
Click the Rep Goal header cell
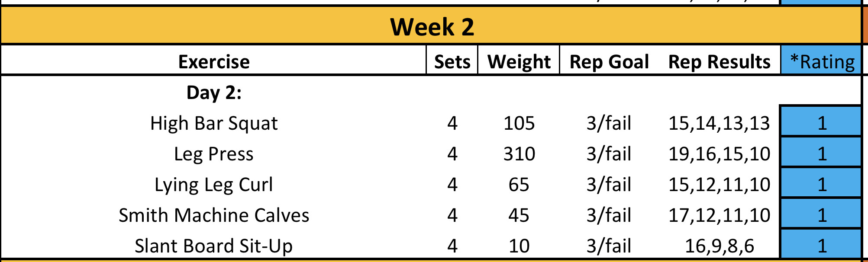point(609,62)
